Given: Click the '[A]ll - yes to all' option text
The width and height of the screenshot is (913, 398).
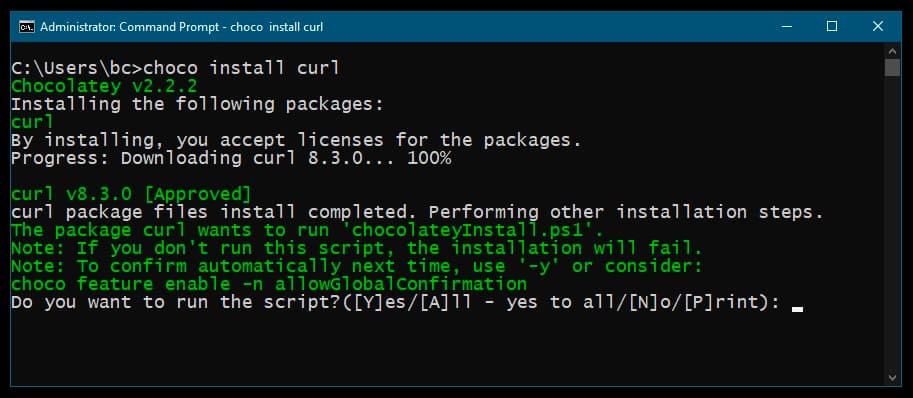Looking at the screenshot, I should (514, 303).
